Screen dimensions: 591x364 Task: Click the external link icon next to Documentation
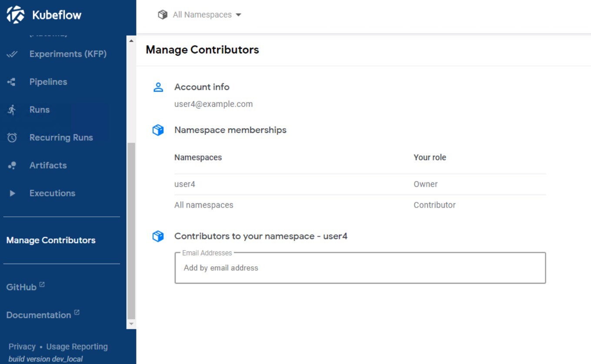[x=77, y=312]
